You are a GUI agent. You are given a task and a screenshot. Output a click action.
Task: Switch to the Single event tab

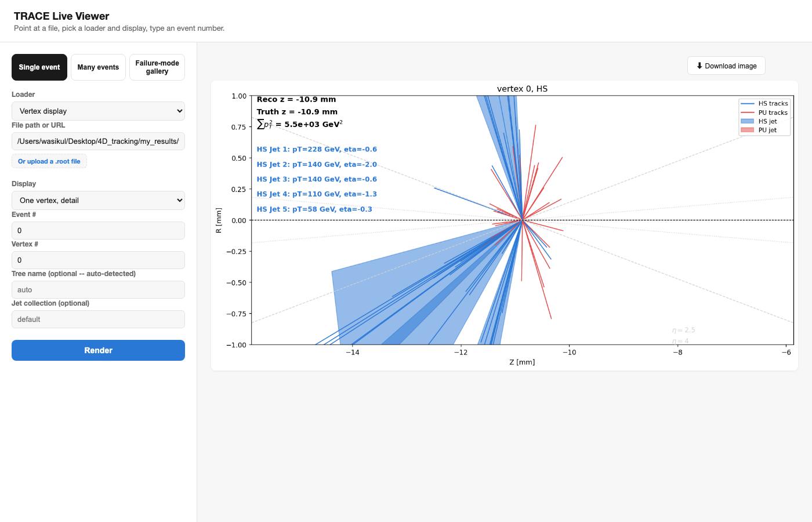(39, 67)
